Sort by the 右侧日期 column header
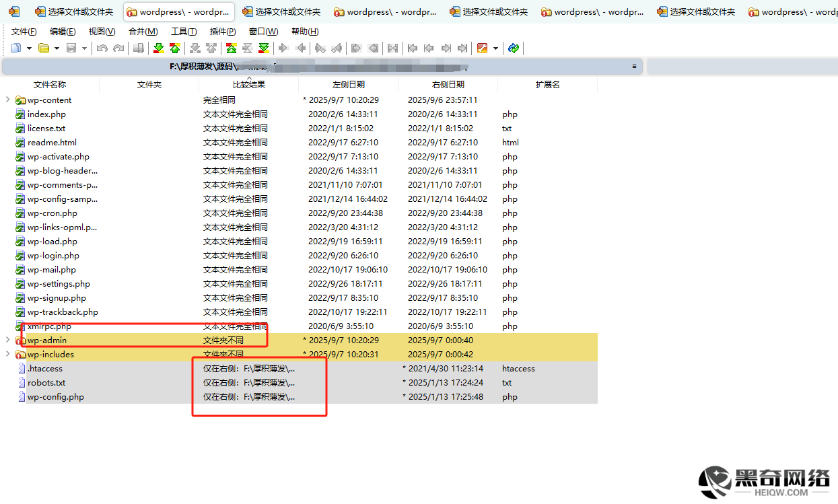 (448, 85)
